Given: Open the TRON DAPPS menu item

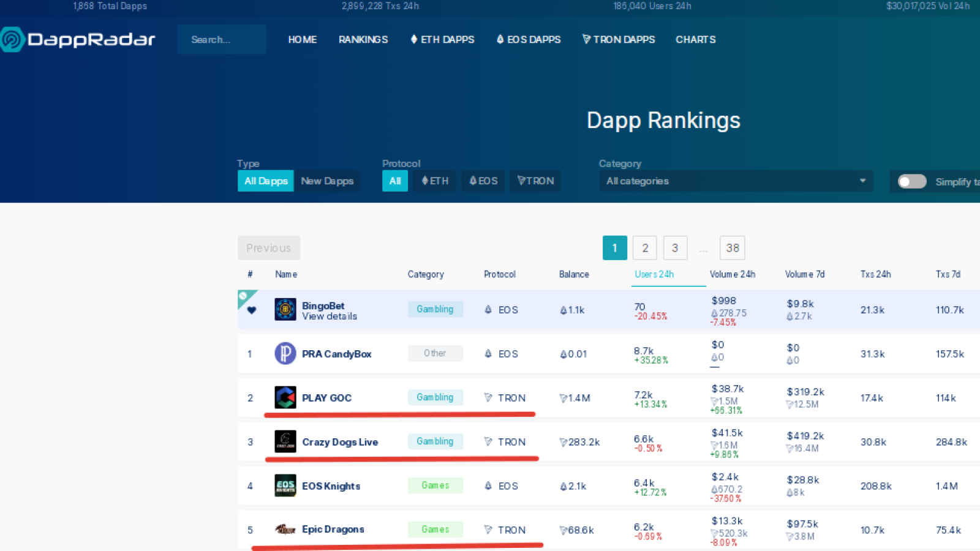Looking at the screenshot, I should (619, 40).
